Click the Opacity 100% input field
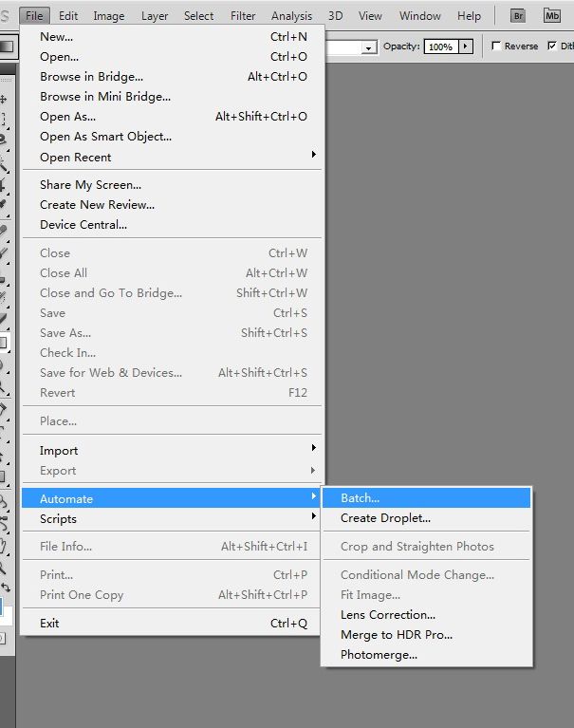Viewport: 574px width, 728px height. point(441,47)
